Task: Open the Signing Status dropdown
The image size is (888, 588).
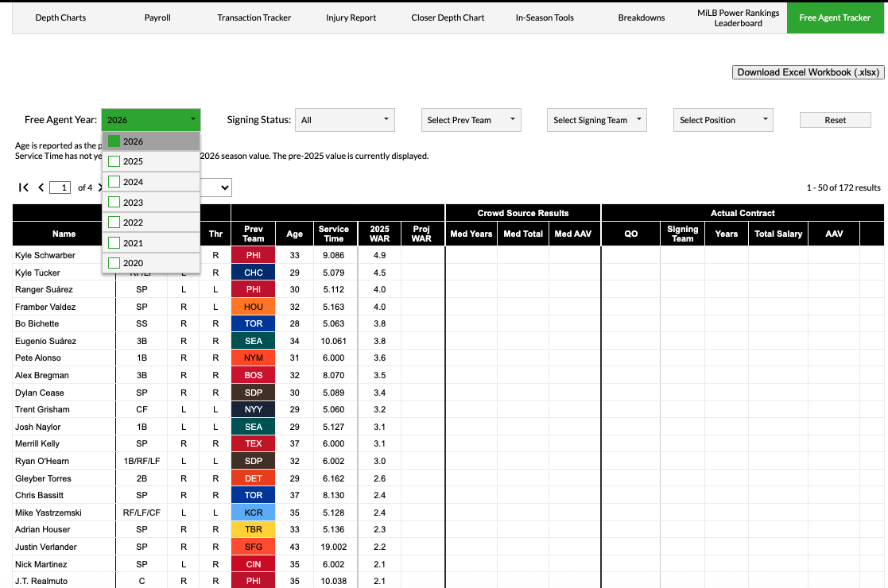Action: [x=344, y=120]
